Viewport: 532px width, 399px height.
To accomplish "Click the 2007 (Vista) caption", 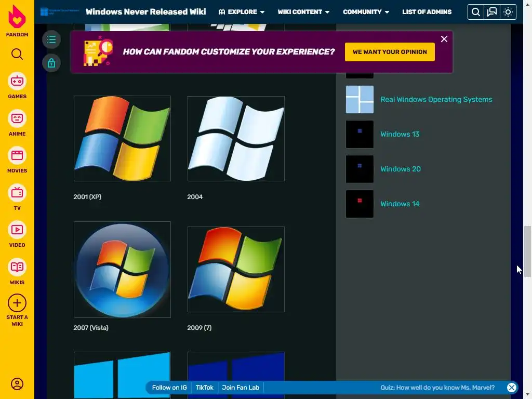I will 91,328.
